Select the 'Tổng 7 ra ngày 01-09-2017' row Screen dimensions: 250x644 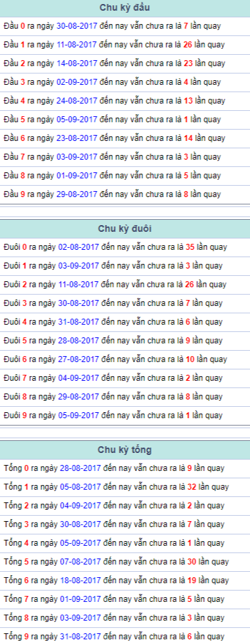(x=125, y=599)
